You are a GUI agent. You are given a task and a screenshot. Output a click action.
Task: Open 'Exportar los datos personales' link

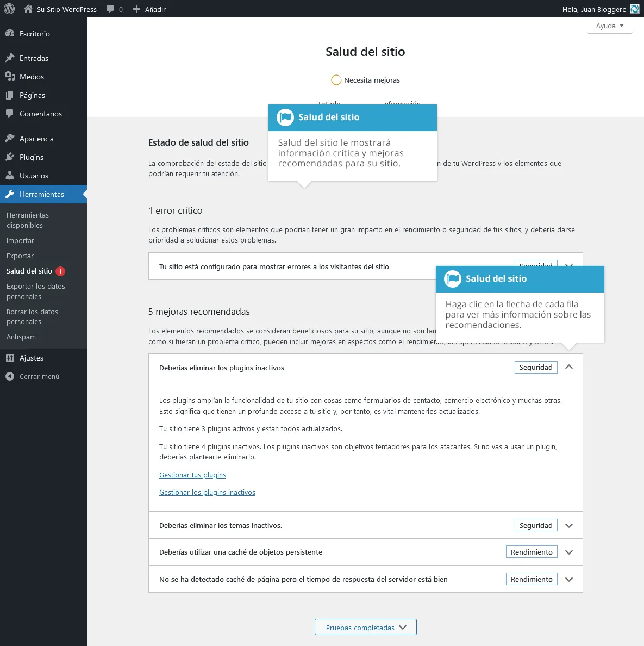click(x=36, y=291)
